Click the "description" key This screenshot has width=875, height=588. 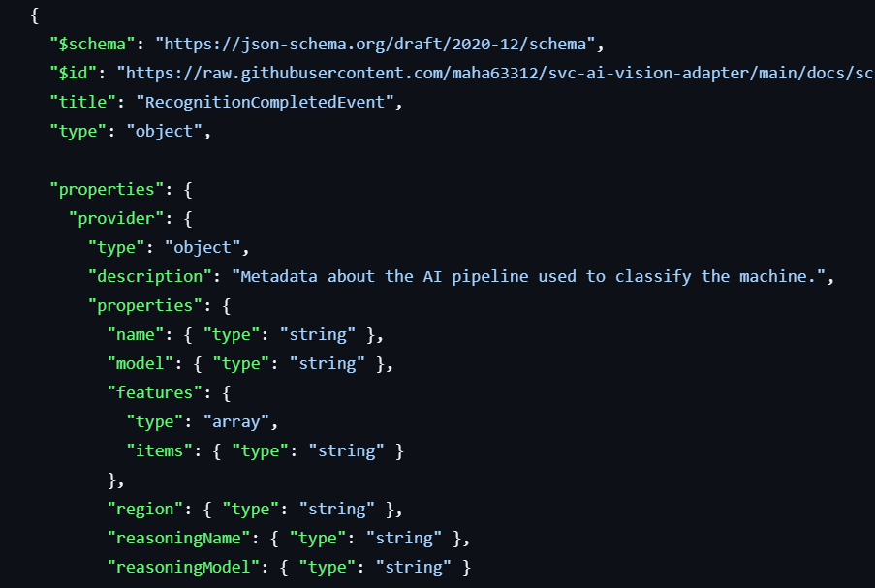click(x=149, y=276)
